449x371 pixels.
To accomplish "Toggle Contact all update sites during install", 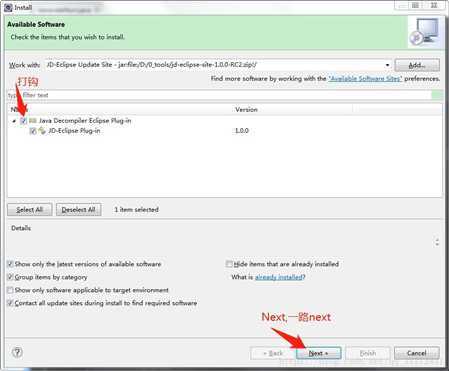I will 10,303.
